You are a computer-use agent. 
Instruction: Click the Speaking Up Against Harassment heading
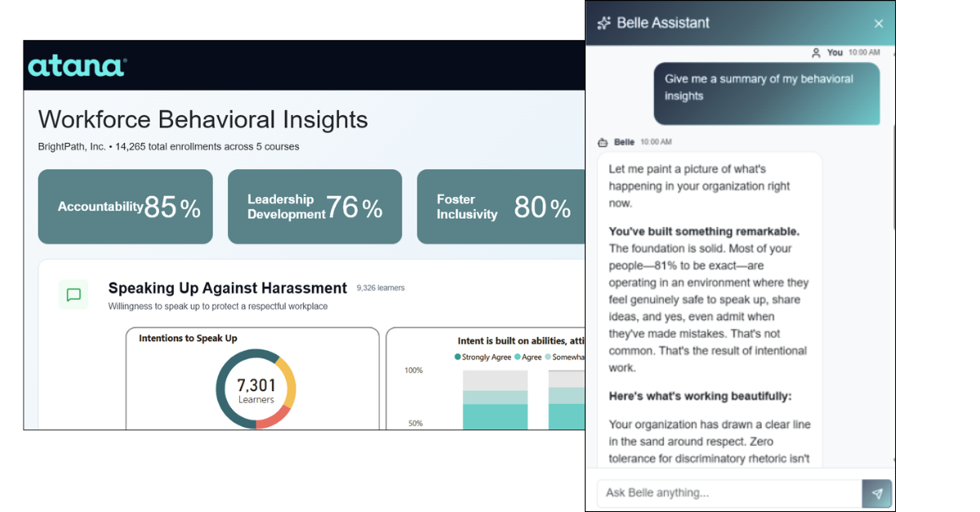[x=228, y=288]
